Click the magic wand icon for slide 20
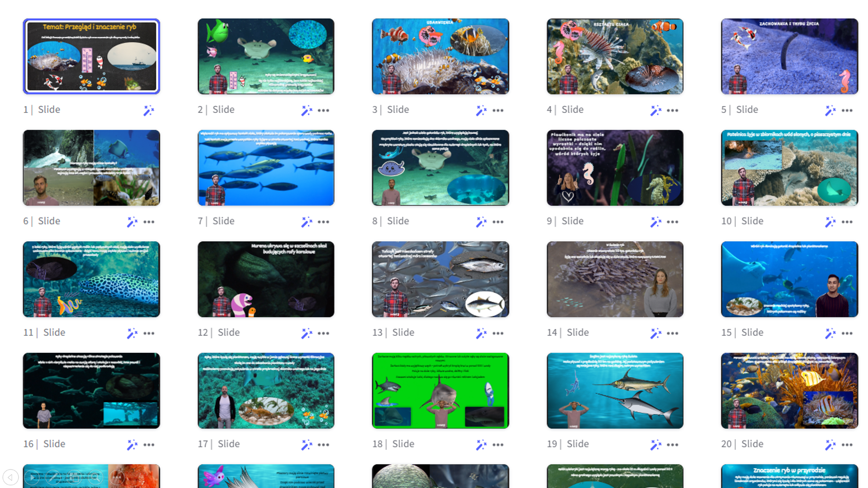868x488 pixels. point(830,445)
